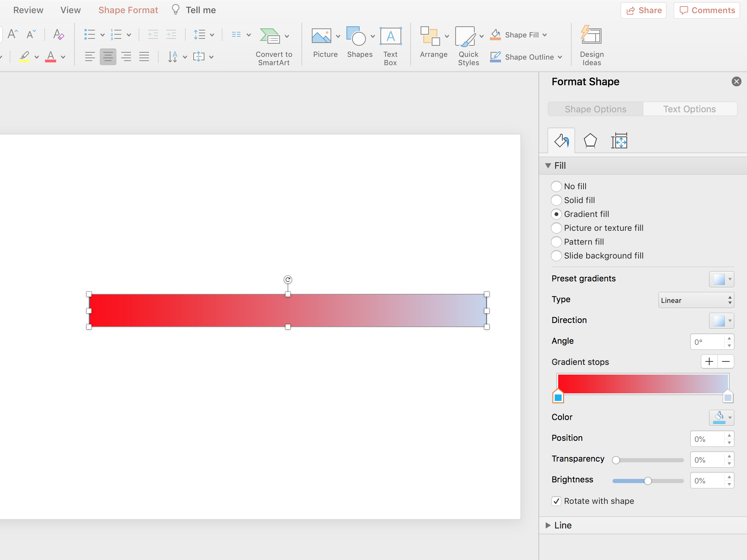Viewport: 747px width, 560px height.
Task: Open the Review ribbon tab
Action: point(28,10)
